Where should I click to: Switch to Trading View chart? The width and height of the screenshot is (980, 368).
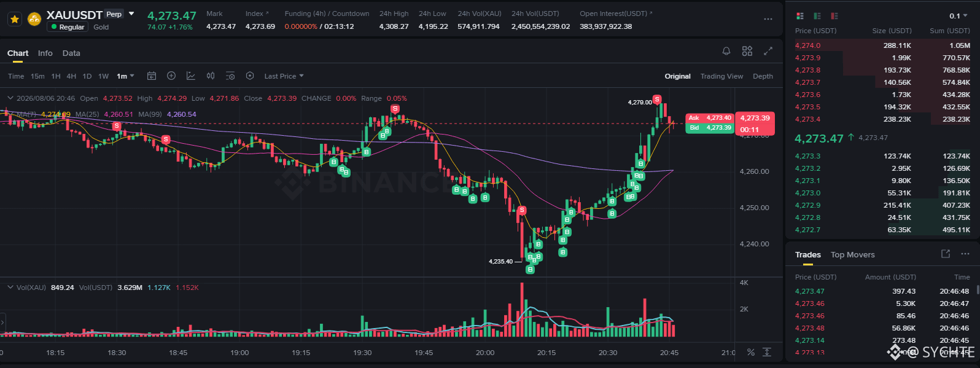(x=721, y=76)
